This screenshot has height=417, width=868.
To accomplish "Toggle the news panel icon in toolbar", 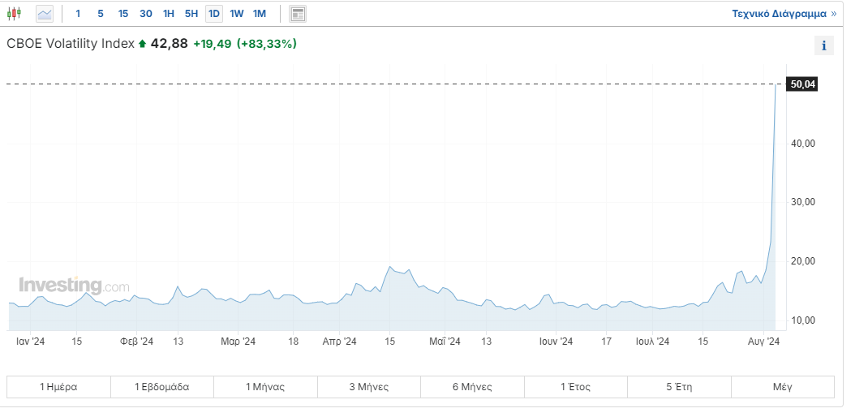I will 298,14.
